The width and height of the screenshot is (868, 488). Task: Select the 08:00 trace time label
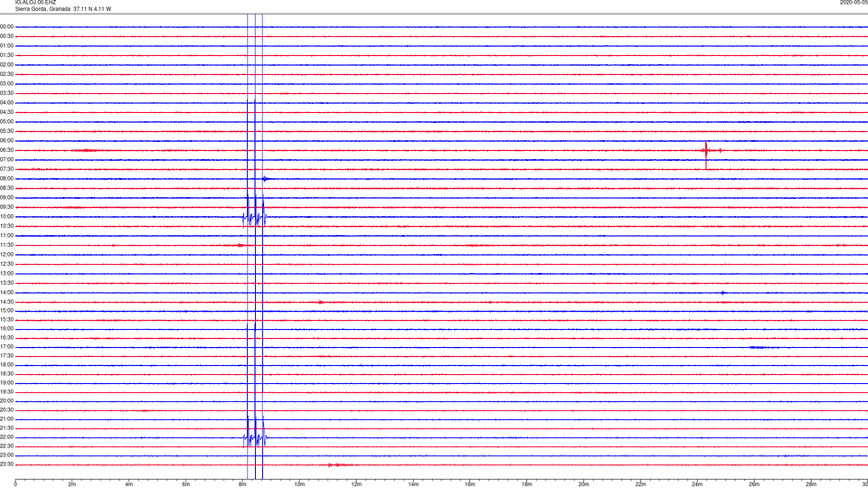point(6,179)
